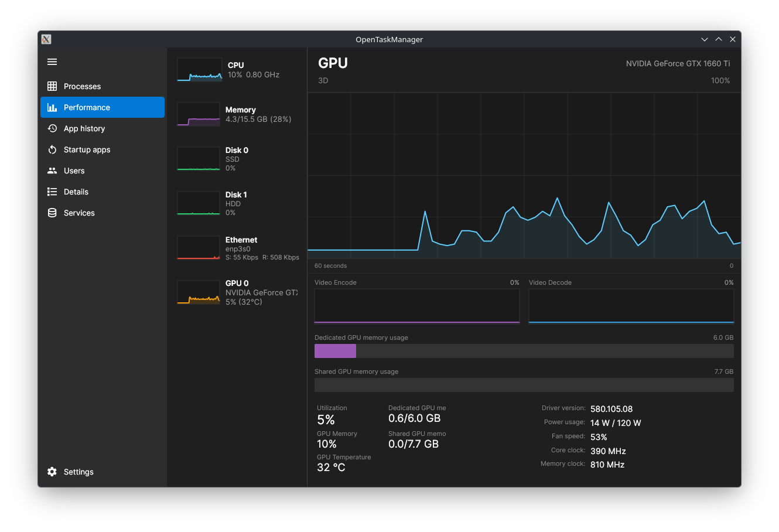Open Details using the list icon
779x532 pixels.
pos(52,192)
